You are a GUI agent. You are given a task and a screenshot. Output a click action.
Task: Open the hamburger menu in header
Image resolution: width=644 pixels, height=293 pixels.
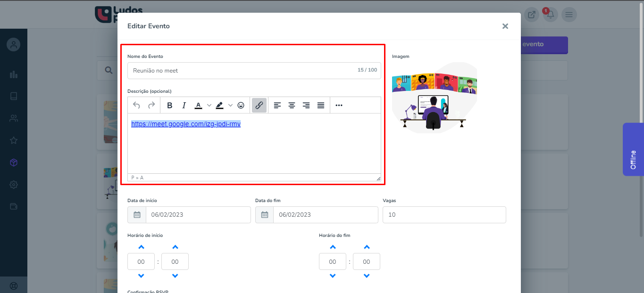pyautogui.click(x=569, y=15)
